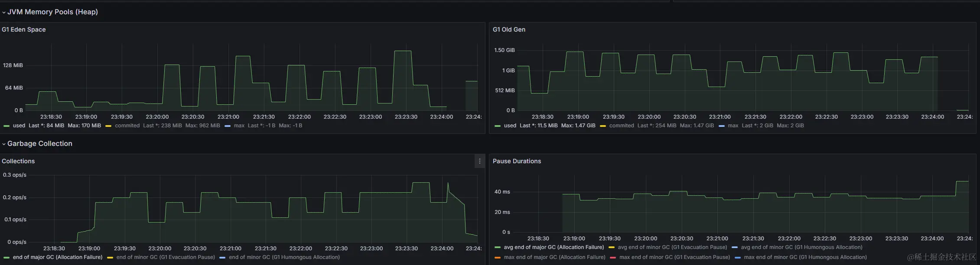Click '23:22:00' time label in G1 Old Gen chart
The height and width of the screenshot is (265, 980).
[791, 117]
